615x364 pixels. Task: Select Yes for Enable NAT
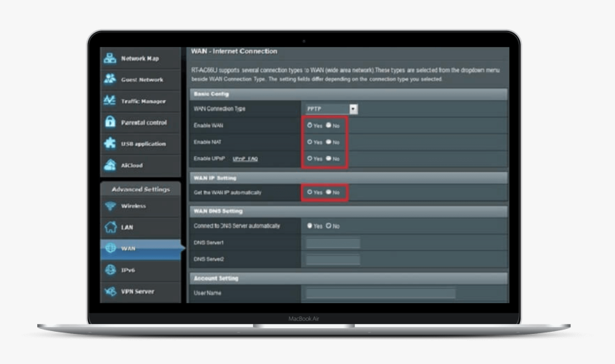click(x=310, y=142)
